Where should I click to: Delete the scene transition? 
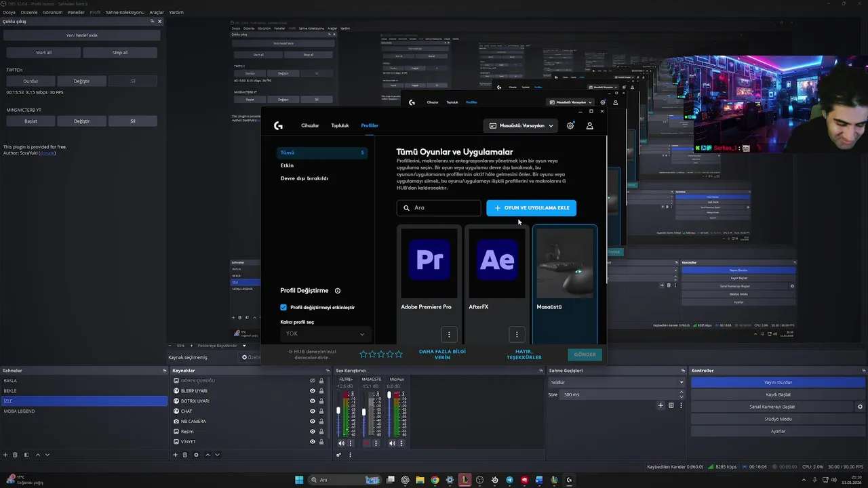(x=671, y=405)
